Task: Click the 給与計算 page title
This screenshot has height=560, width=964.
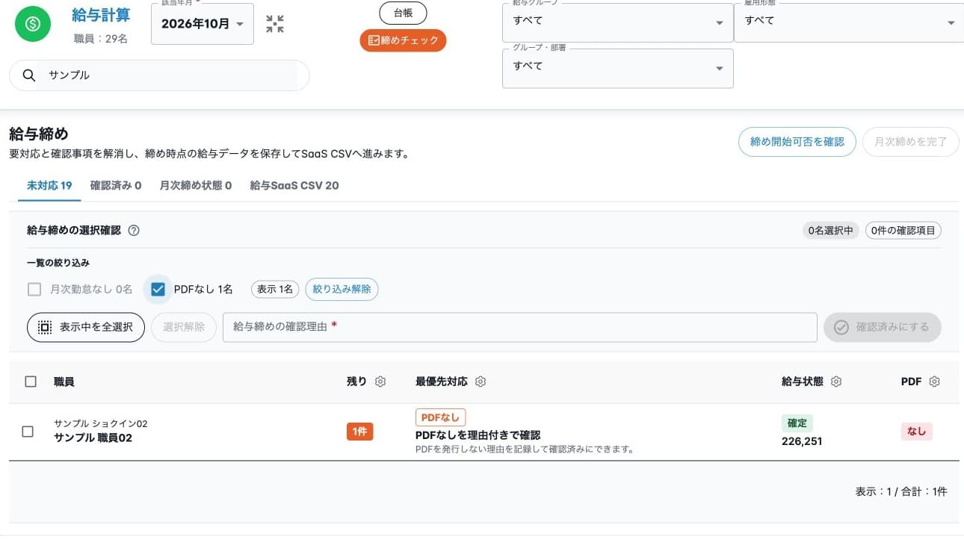Action: [x=101, y=16]
